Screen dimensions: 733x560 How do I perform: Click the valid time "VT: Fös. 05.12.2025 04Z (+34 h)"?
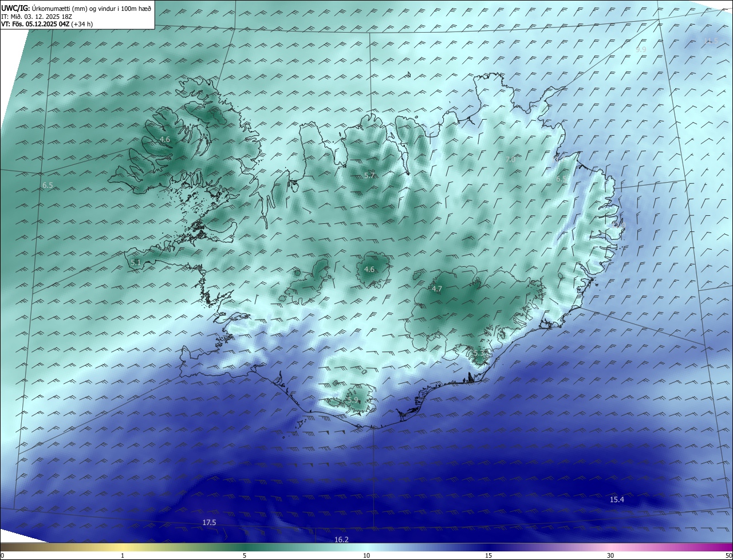coord(48,25)
